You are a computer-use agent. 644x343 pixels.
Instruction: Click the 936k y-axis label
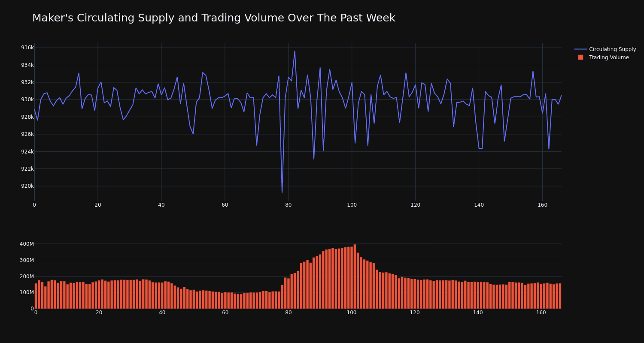click(27, 48)
